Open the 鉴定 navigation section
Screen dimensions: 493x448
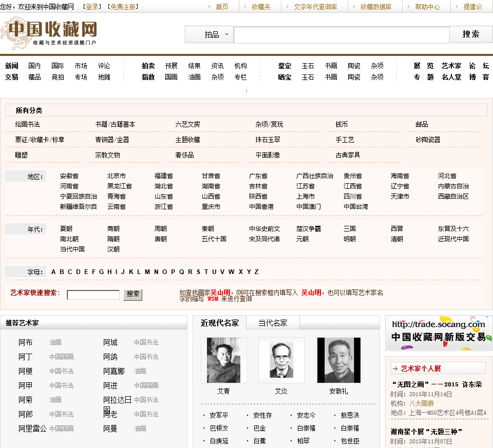(285, 66)
